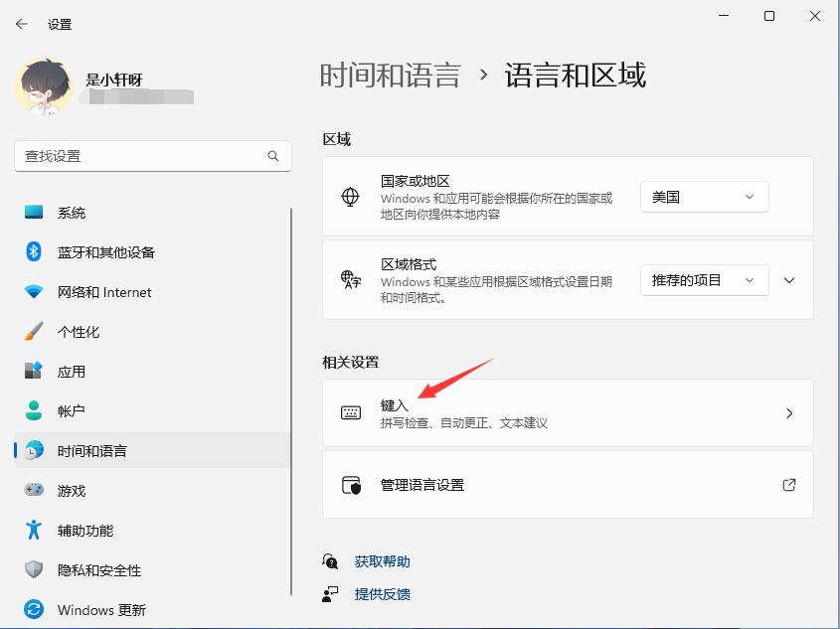The width and height of the screenshot is (840, 629).
Task: Select 时间和语言 in the sidebar
Action: (x=86, y=451)
